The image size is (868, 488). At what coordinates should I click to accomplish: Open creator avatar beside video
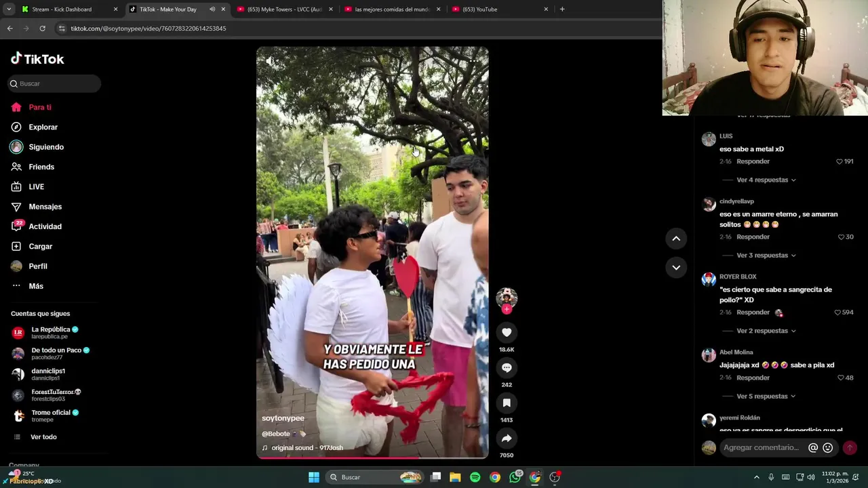[507, 298]
